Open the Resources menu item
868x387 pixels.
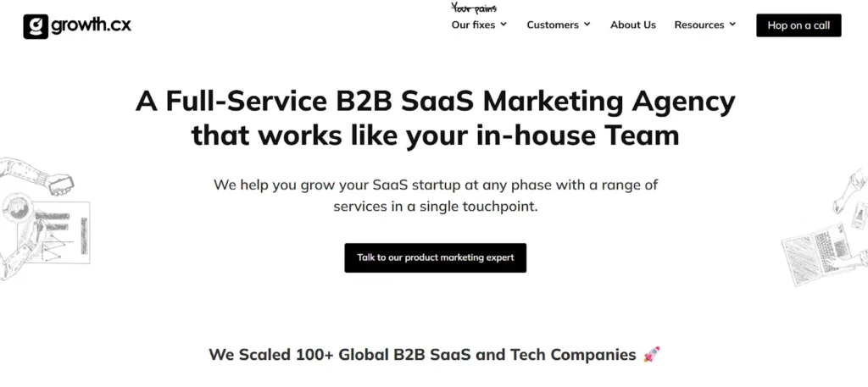[698, 25]
